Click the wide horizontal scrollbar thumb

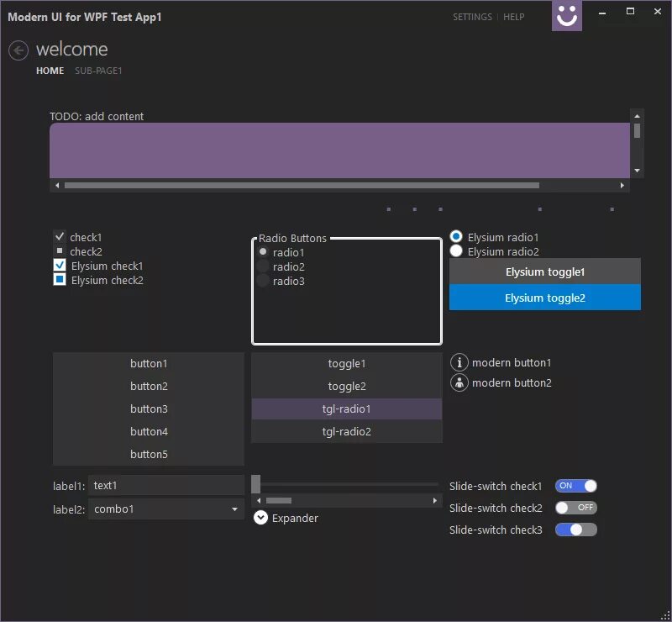[x=302, y=185]
